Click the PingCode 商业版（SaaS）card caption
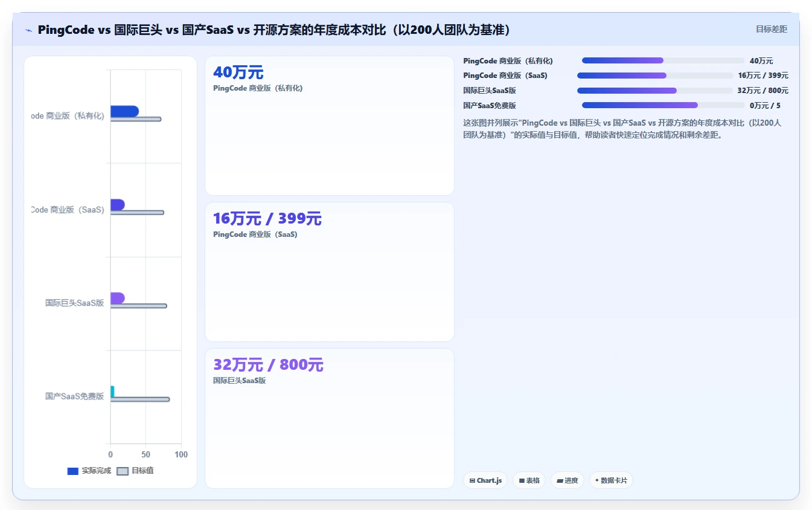 (x=255, y=234)
